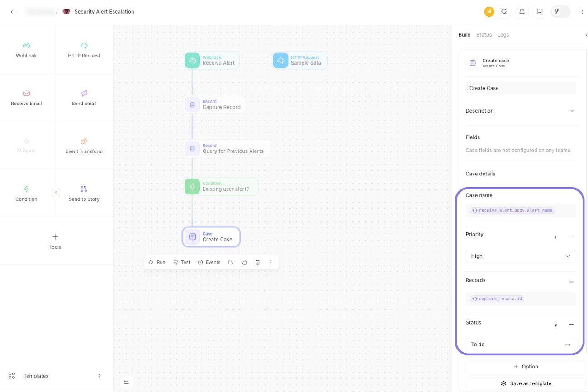Open the Priority dropdown set to High
This screenshot has width=588, height=392.
point(521,256)
